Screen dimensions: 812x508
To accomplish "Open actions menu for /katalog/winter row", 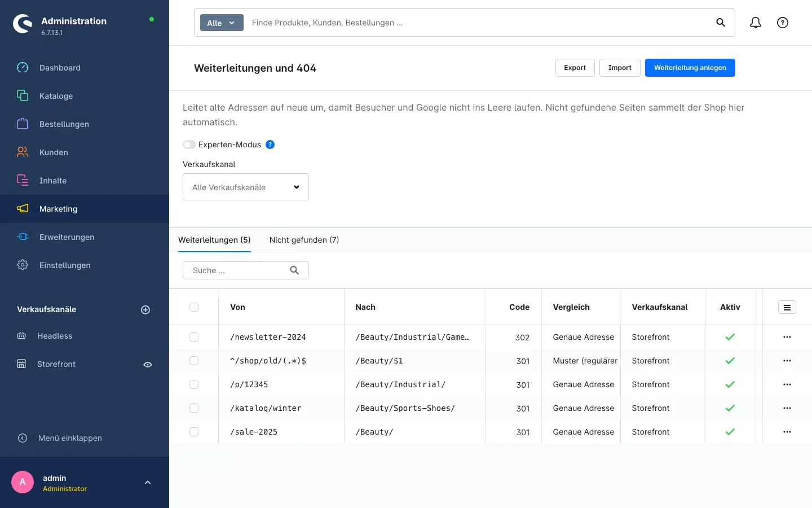I will pos(787,408).
